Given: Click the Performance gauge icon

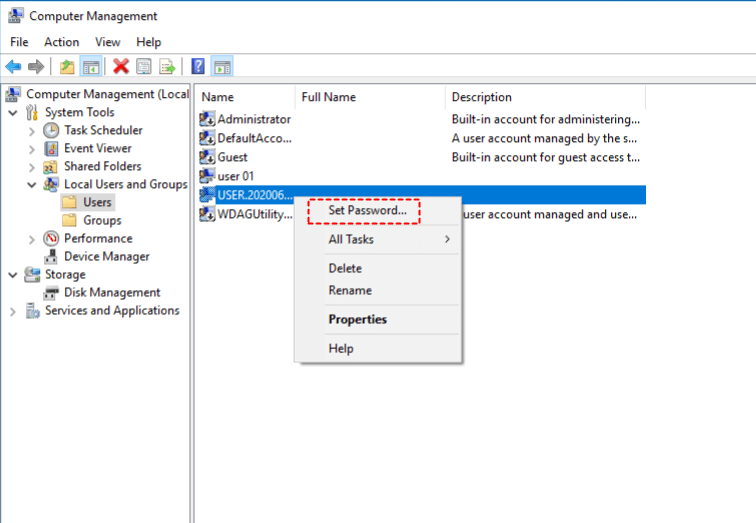Looking at the screenshot, I should [51, 238].
